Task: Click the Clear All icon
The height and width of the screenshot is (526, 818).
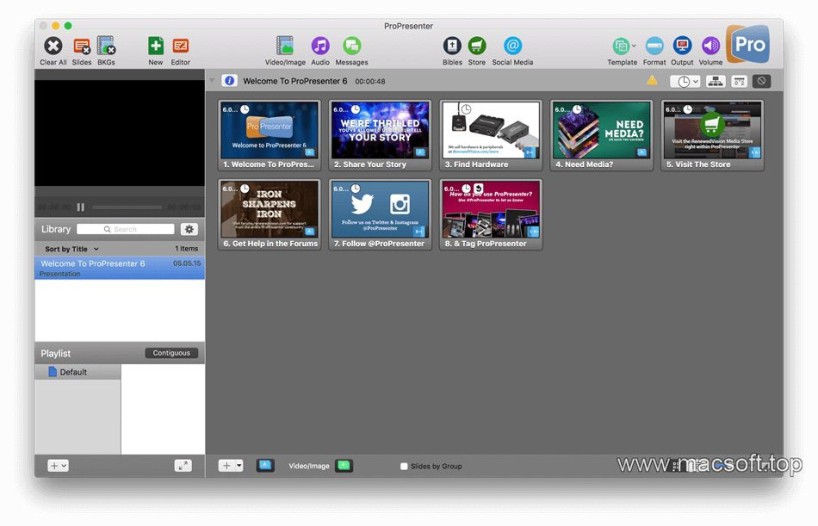Action: tap(53, 46)
